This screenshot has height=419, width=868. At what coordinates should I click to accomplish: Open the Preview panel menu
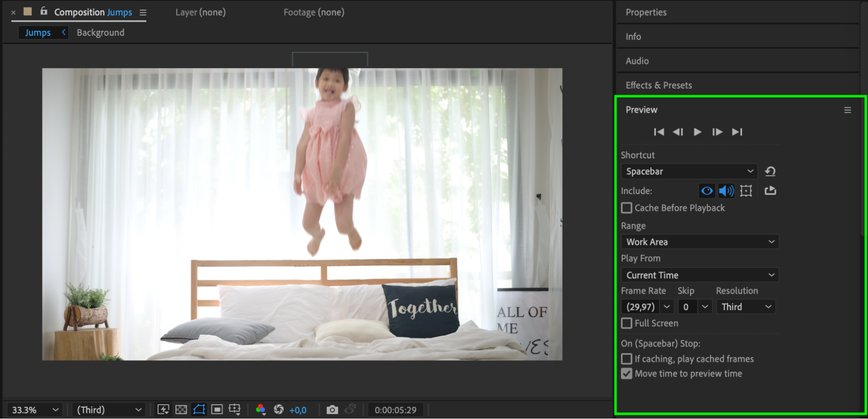(x=847, y=110)
